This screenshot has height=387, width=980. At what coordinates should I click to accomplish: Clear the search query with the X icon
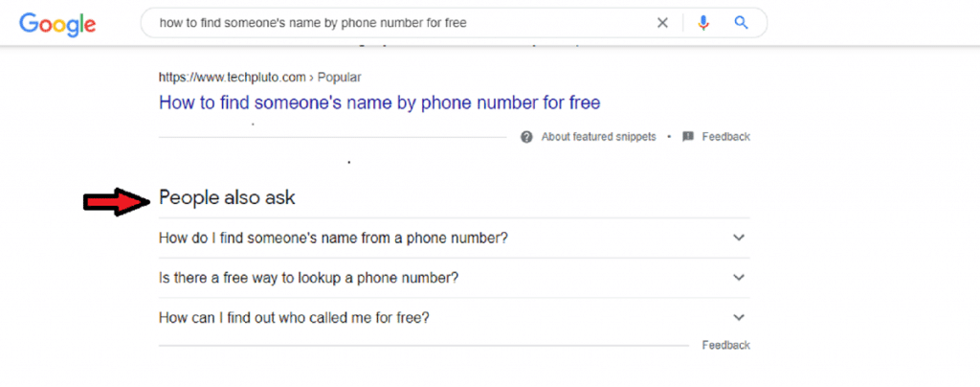click(x=662, y=23)
